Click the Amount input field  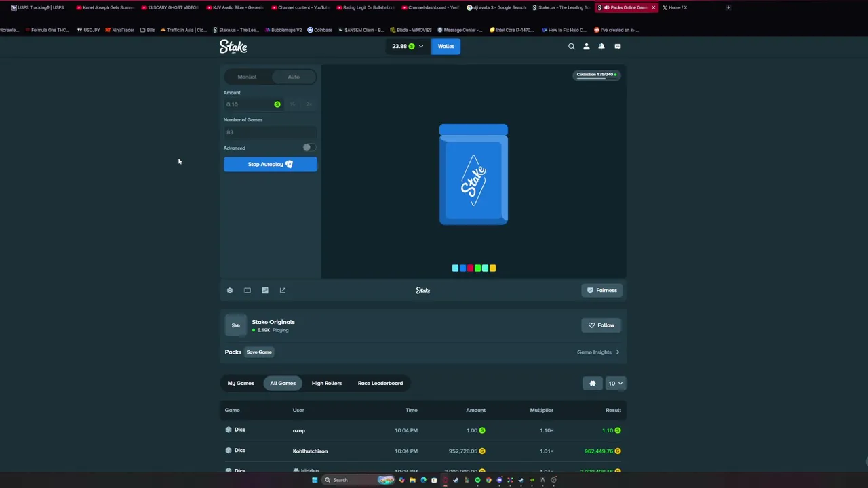tap(254, 104)
